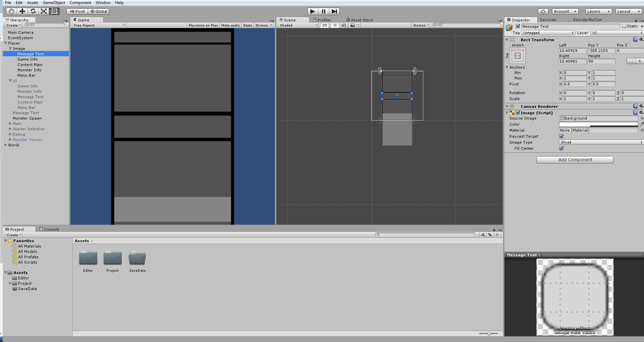Disable the Image (Script) component checkbox

518,113
